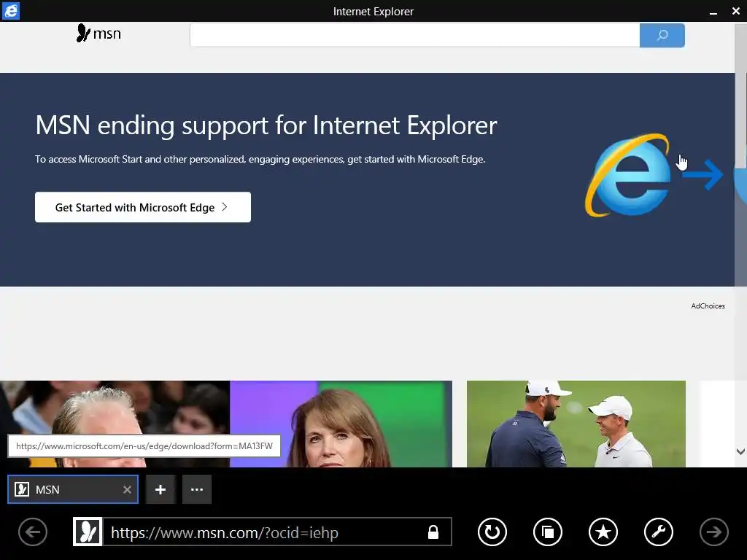
Task: Click the msn butterfly logo
Action: [98, 34]
